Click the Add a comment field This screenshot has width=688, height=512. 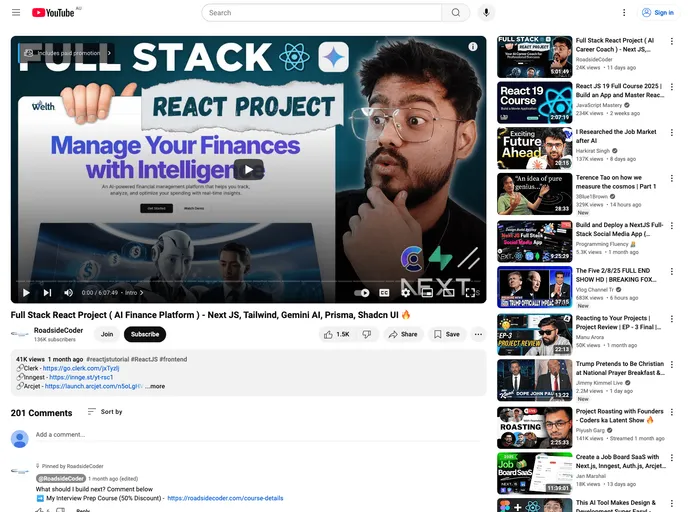click(258, 435)
